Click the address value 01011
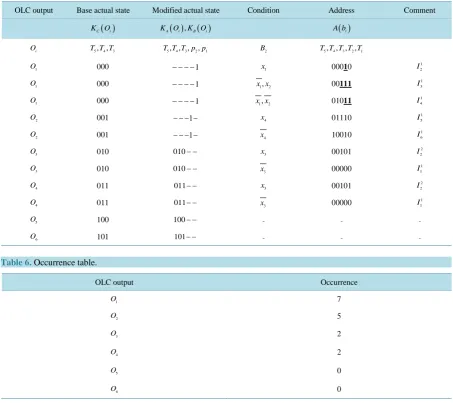 click(341, 101)
